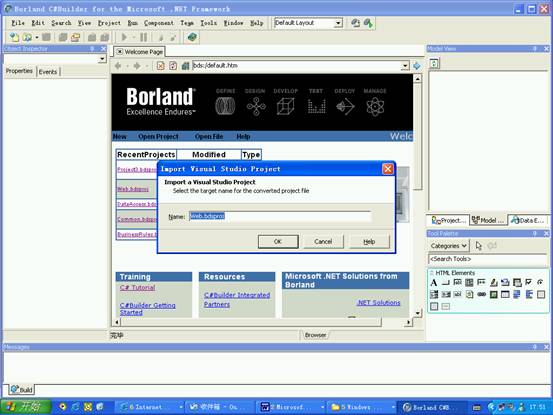The height and width of the screenshot is (415, 553).
Task: Click OK in the Import dialog
Action: pos(278,242)
